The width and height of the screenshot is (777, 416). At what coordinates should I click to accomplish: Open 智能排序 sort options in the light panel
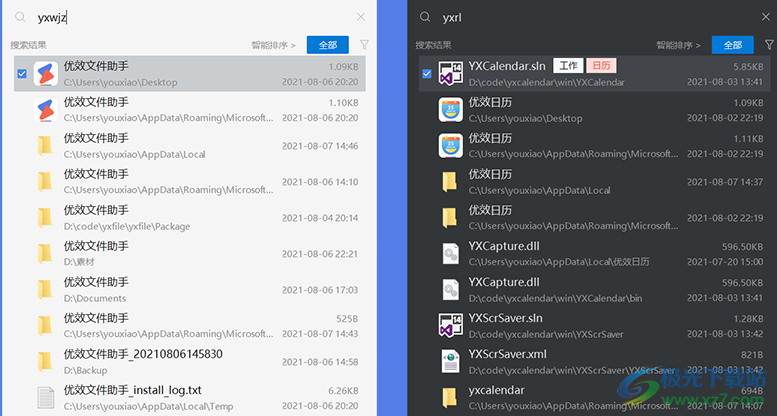pyautogui.click(x=273, y=45)
